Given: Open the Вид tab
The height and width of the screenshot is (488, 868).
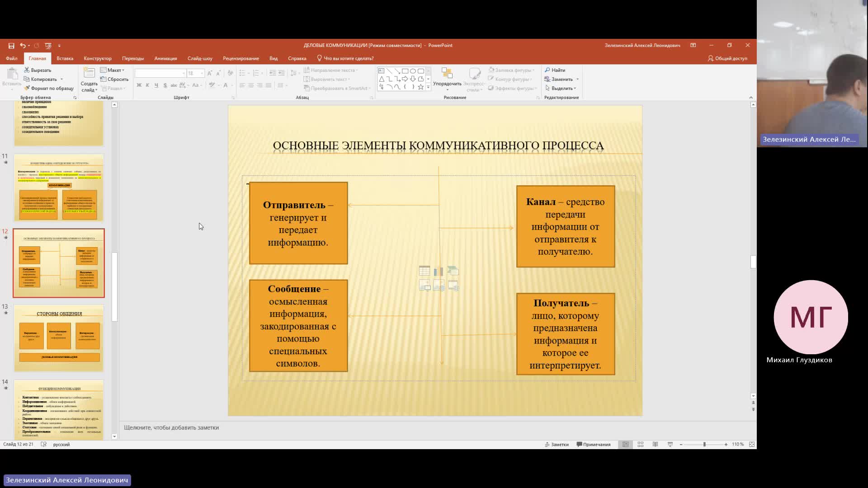Looking at the screenshot, I should click(x=274, y=58).
